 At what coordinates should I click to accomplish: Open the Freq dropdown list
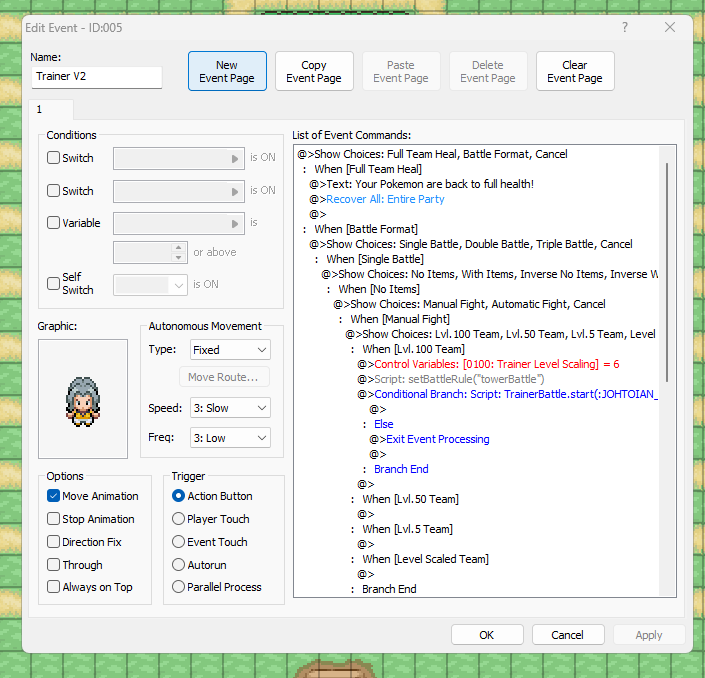coord(230,438)
